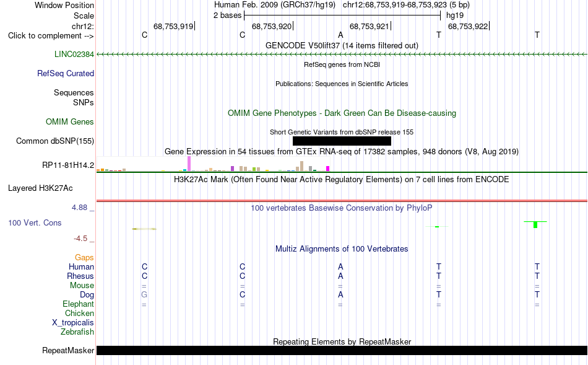Open the Layered H3K27Ac track label
The image size is (588, 365).
click(40, 188)
